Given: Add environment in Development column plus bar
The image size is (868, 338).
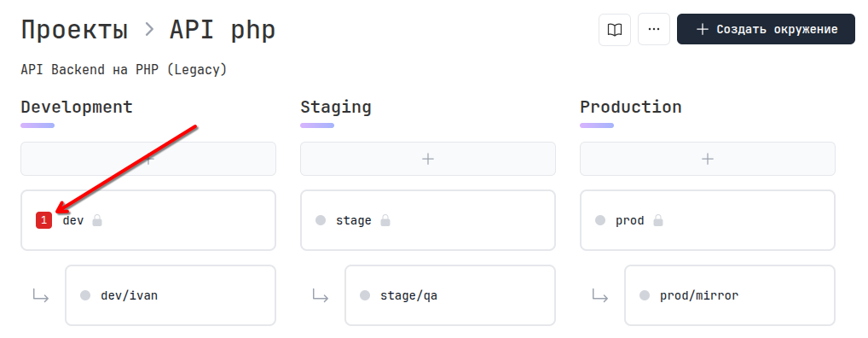Looking at the screenshot, I should click(148, 159).
